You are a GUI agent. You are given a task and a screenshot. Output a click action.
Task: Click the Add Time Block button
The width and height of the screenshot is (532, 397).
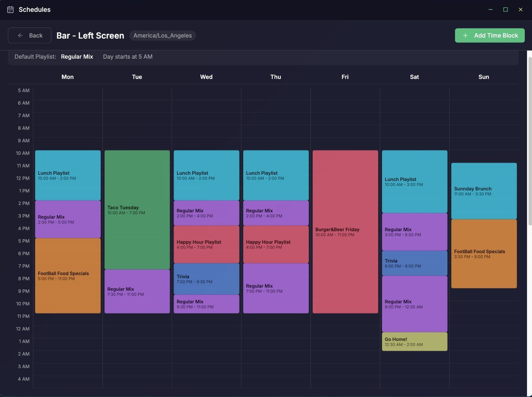coord(489,35)
